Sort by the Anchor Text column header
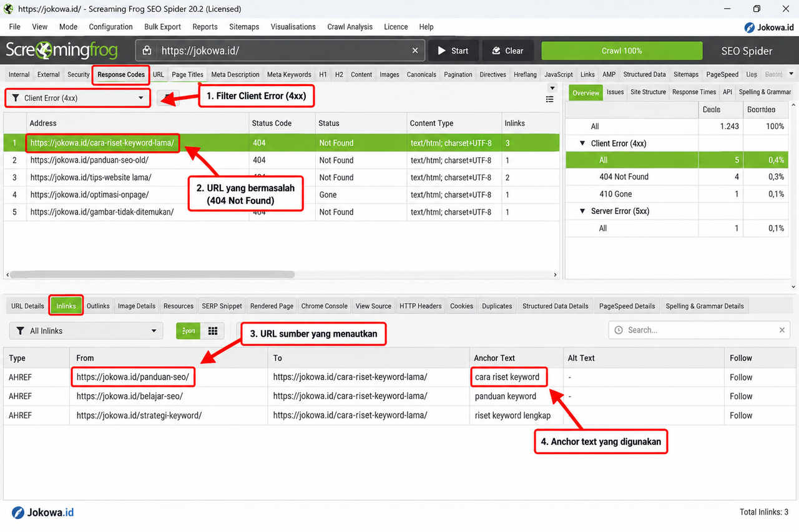The image size is (799, 532). click(x=516, y=358)
